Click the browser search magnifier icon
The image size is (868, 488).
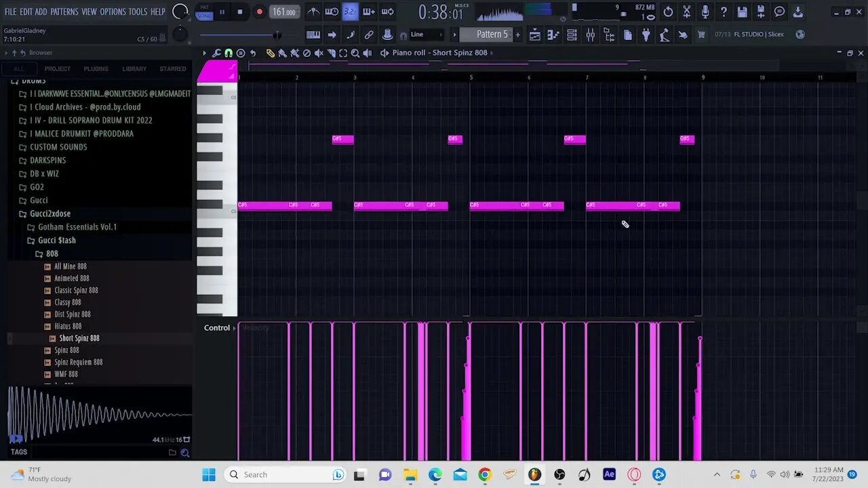(184, 453)
